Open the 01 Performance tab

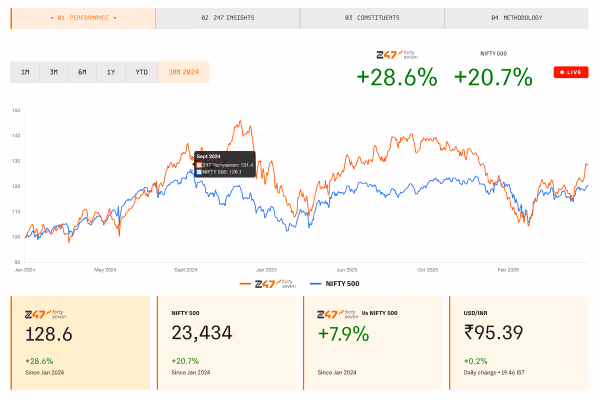pyautogui.click(x=83, y=18)
